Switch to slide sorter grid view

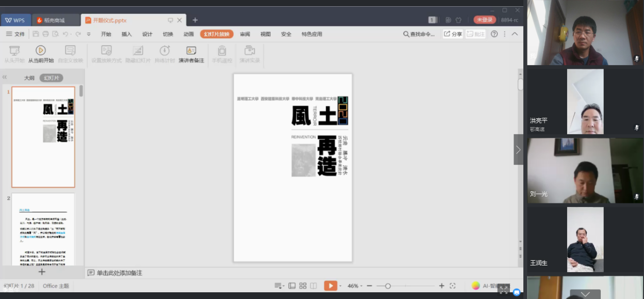click(x=303, y=286)
